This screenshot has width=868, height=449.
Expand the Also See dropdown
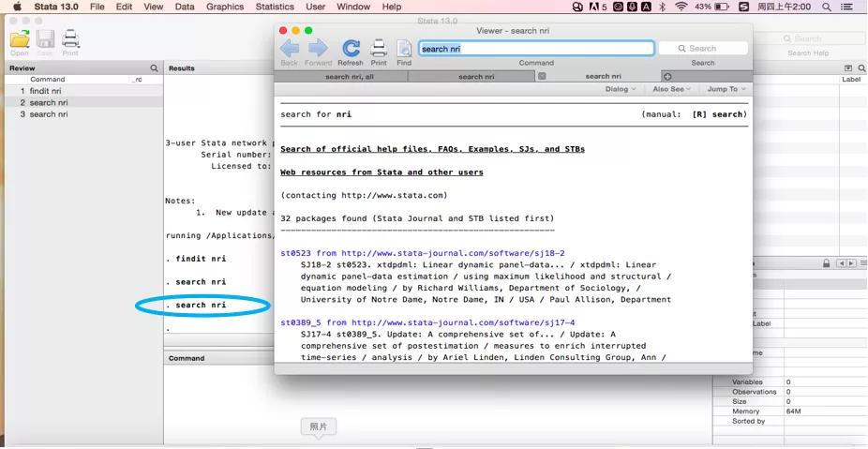click(x=671, y=89)
